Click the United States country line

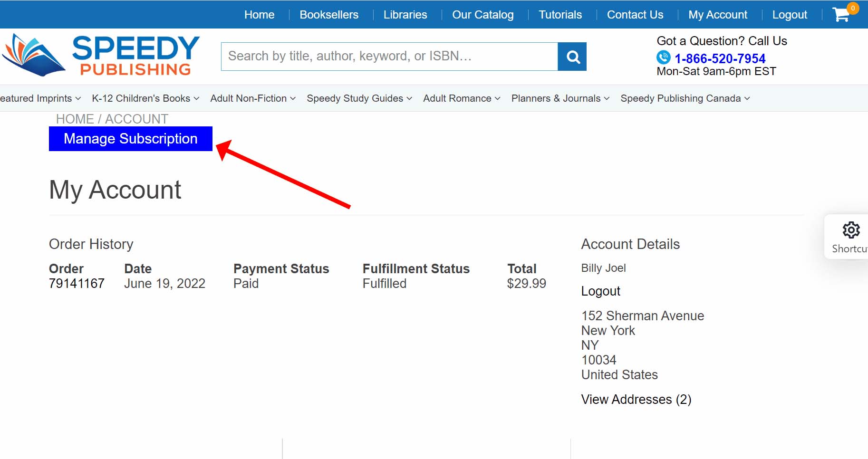tap(619, 375)
